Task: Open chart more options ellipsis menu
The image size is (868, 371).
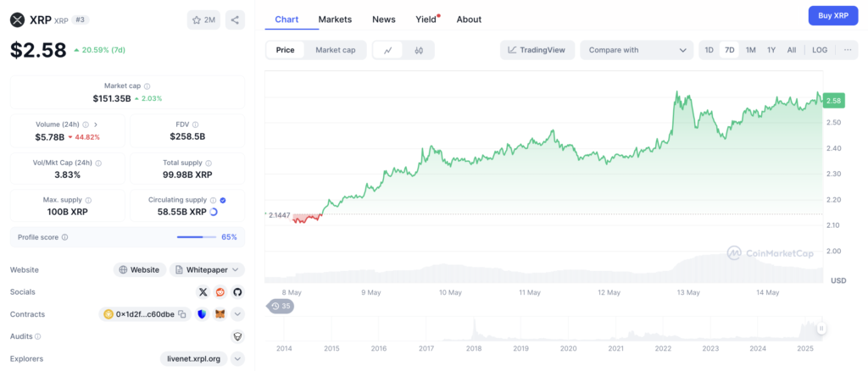Action: [848, 50]
